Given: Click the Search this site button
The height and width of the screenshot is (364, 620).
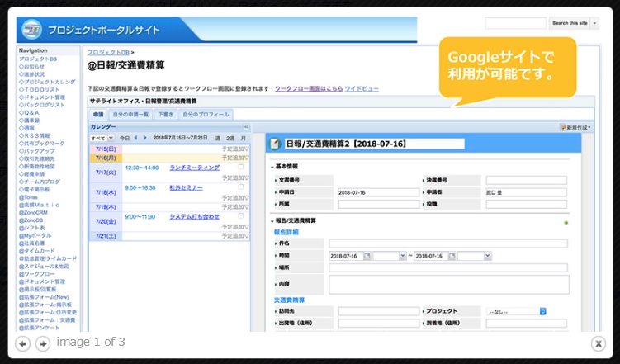Looking at the screenshot, I should click(570, 23).
